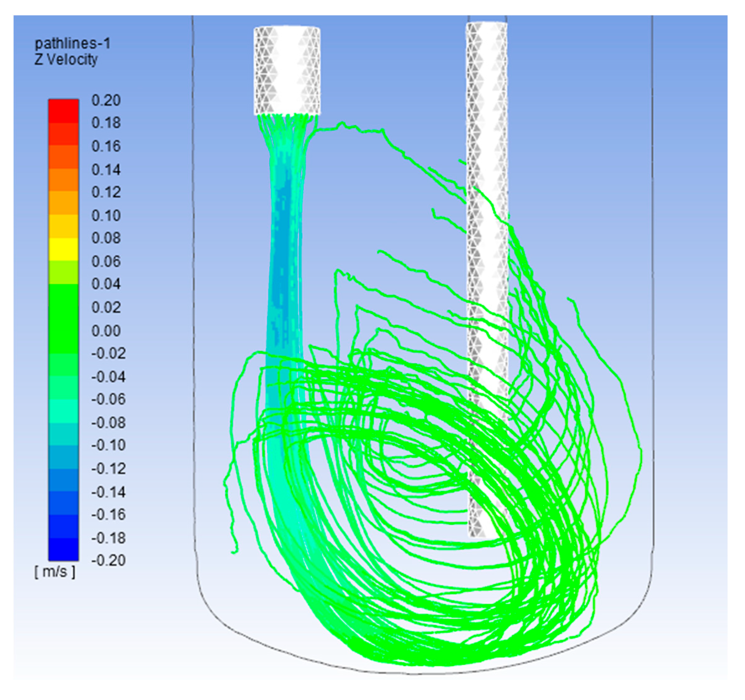Click the 0.10 legend value label
This screenshot has width=745, height=700.
tap(106, 216)
